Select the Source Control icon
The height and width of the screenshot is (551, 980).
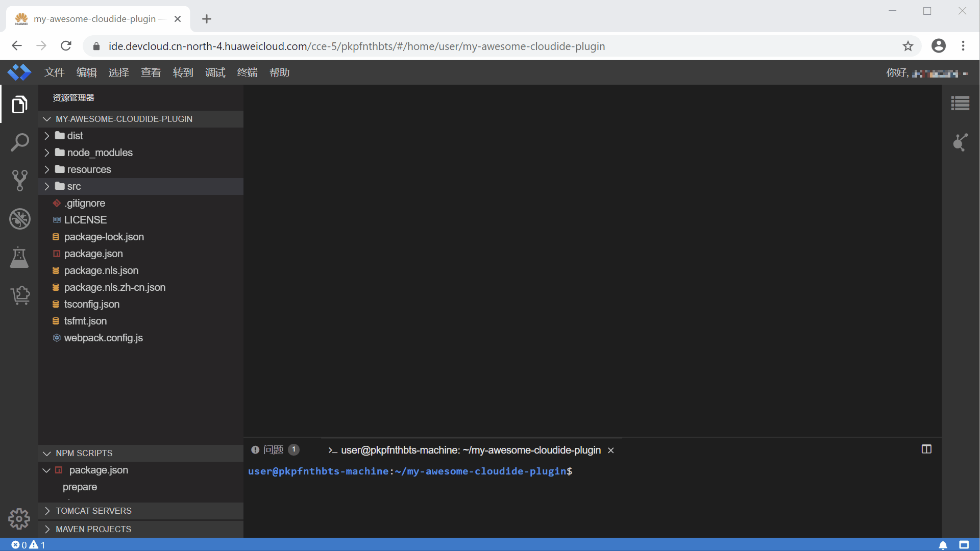19,181
